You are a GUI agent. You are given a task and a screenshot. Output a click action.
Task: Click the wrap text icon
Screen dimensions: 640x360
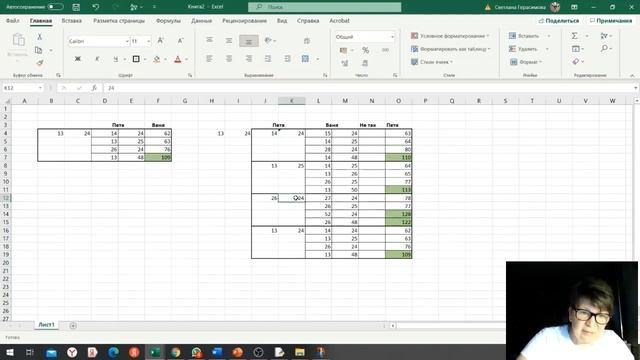pos(307,41)
